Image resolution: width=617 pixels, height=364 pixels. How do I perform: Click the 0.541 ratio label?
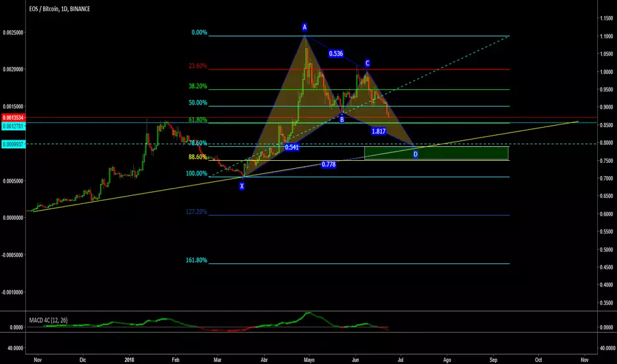tap(291, 148)
